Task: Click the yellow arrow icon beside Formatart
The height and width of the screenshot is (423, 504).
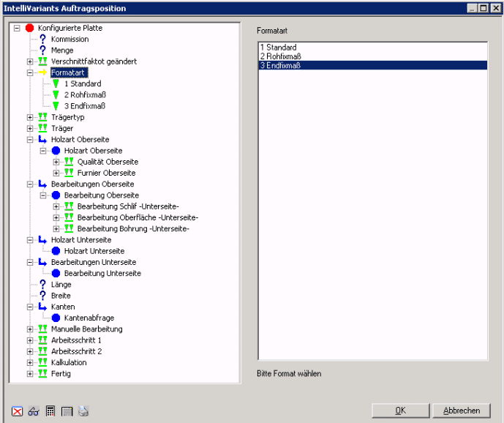Action: pyautogui.click(x=42, y=72)
